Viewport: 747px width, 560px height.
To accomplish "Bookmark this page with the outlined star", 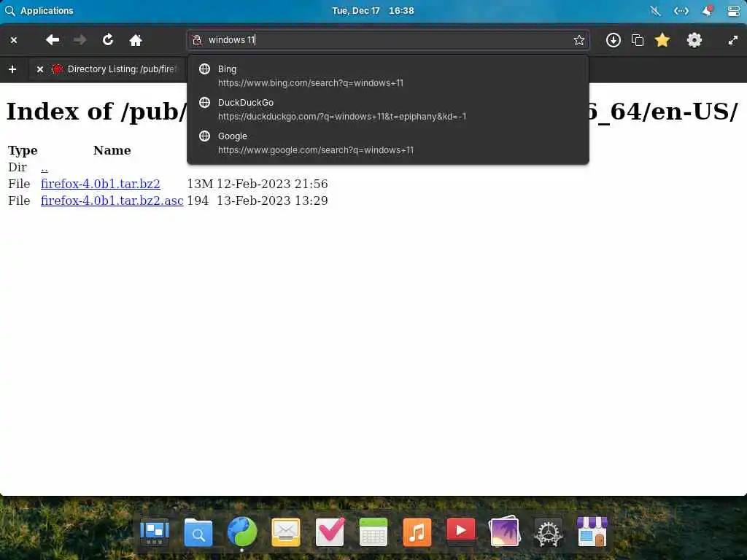I will pyautogui.click(x=578, y=40).
